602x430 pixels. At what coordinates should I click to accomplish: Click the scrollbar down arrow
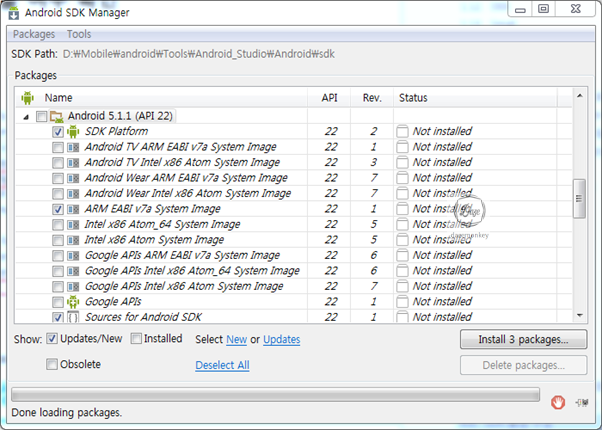pyautogui.click(x=579, y=316)
